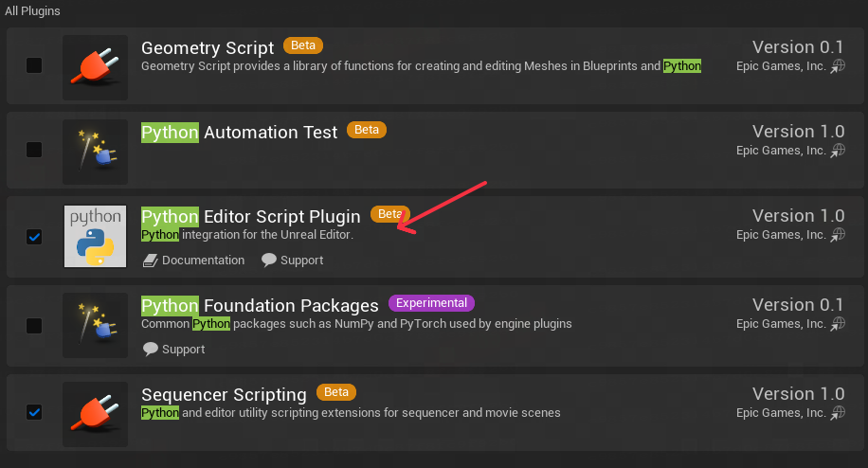Open Support link for Python Editor Script Plugin
The height and width of the screenshot is (468, 868).
(x=292, y=260)
